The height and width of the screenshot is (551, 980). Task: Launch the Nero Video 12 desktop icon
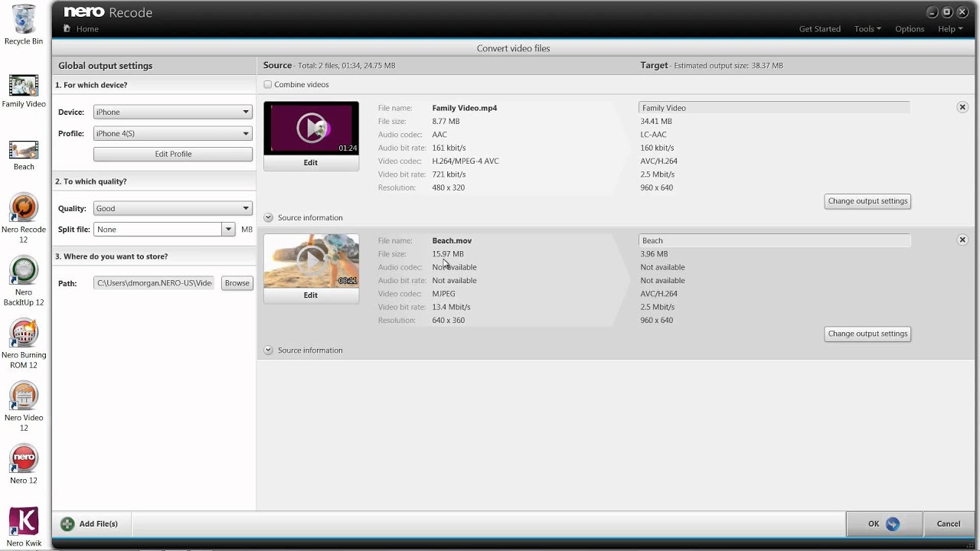24,396
